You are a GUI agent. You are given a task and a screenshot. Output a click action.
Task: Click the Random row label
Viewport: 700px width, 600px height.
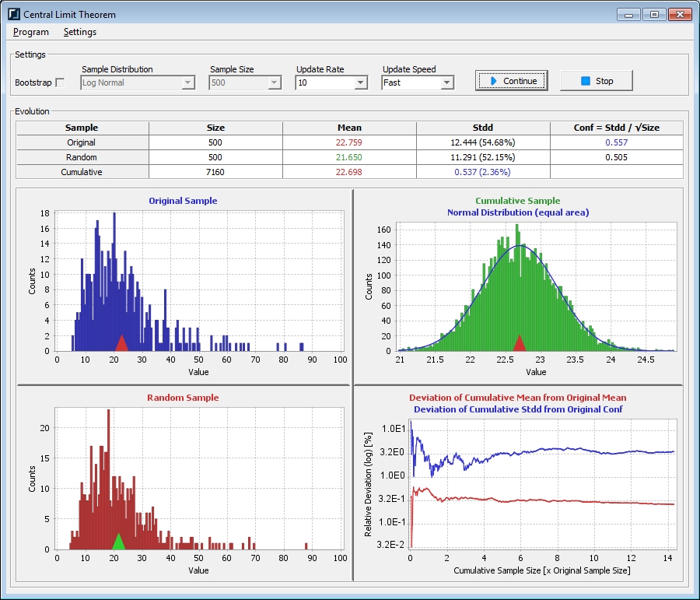(81, 157)
